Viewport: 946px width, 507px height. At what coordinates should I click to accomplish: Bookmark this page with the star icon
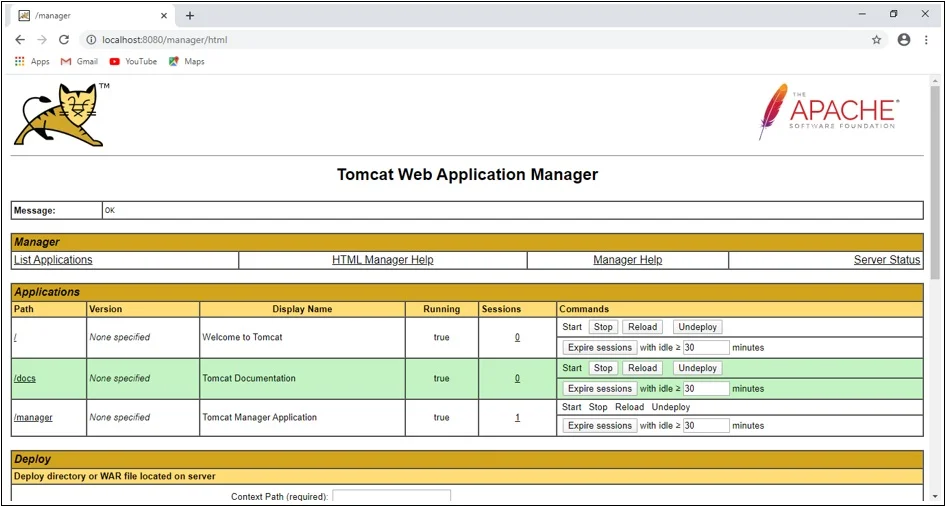click(x=876, y=40)
